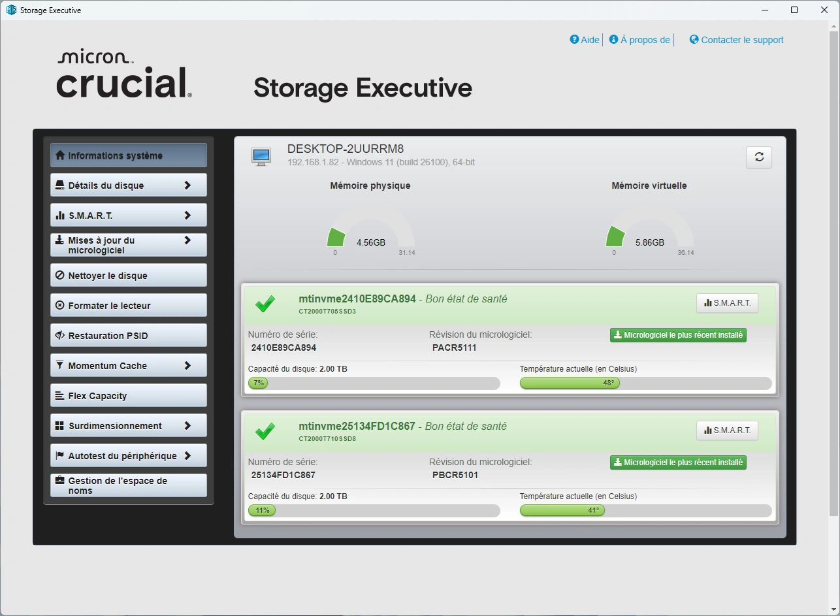Screen dimensions: 840x616
Task: Click the 11% disk capacity bar
Action: pos(374,511)
